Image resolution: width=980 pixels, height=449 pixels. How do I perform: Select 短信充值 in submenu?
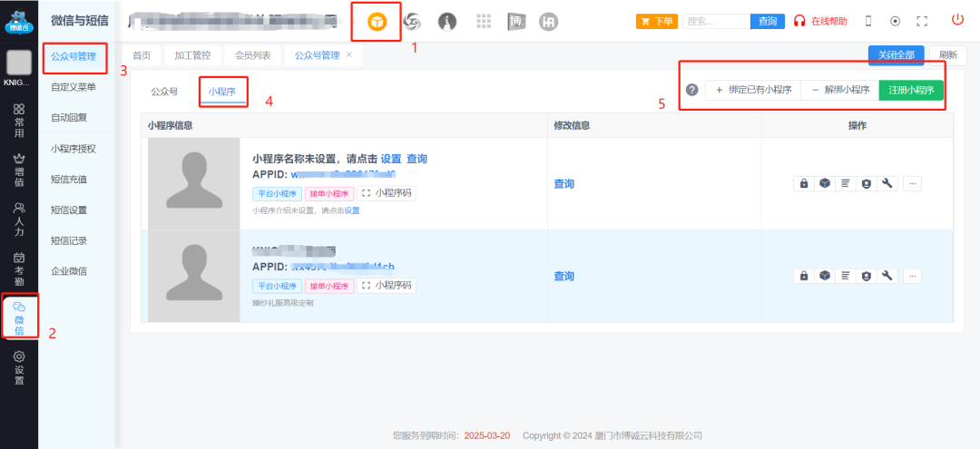69,180
